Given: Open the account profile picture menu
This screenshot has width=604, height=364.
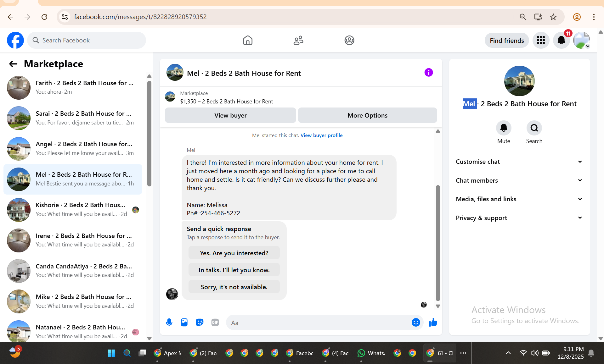Looking at the screenshot, I should pyautogui.click(x=582, y=40).
